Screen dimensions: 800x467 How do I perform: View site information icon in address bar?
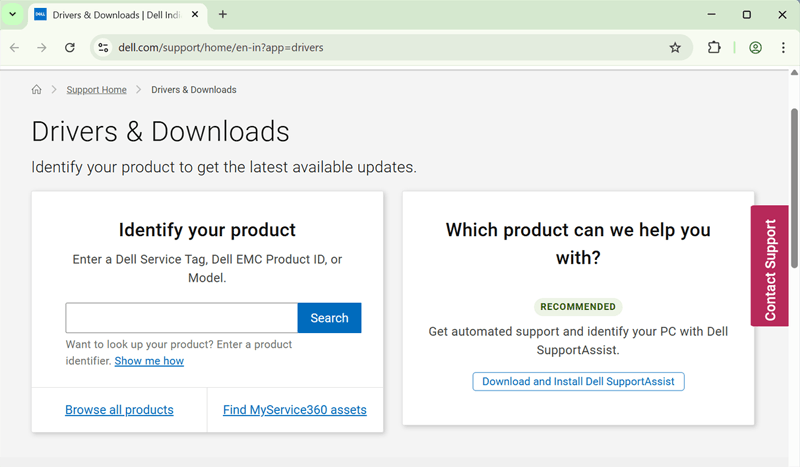(103, 47)
